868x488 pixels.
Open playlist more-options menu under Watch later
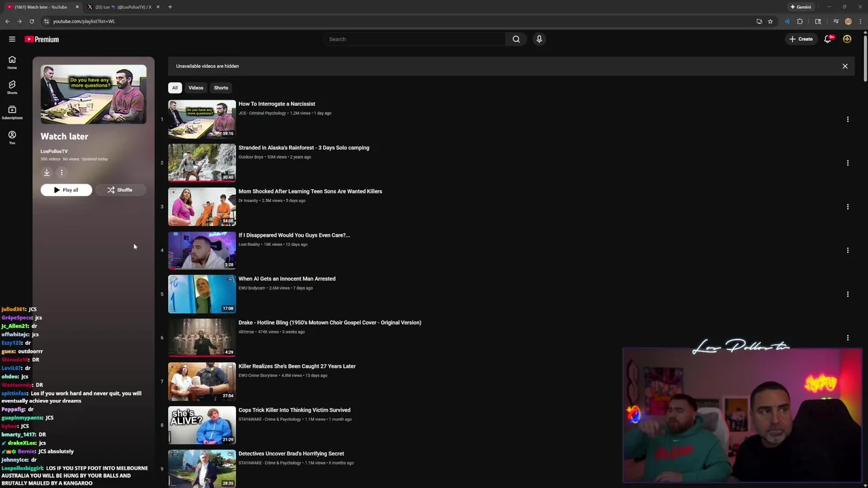(61, 172)
